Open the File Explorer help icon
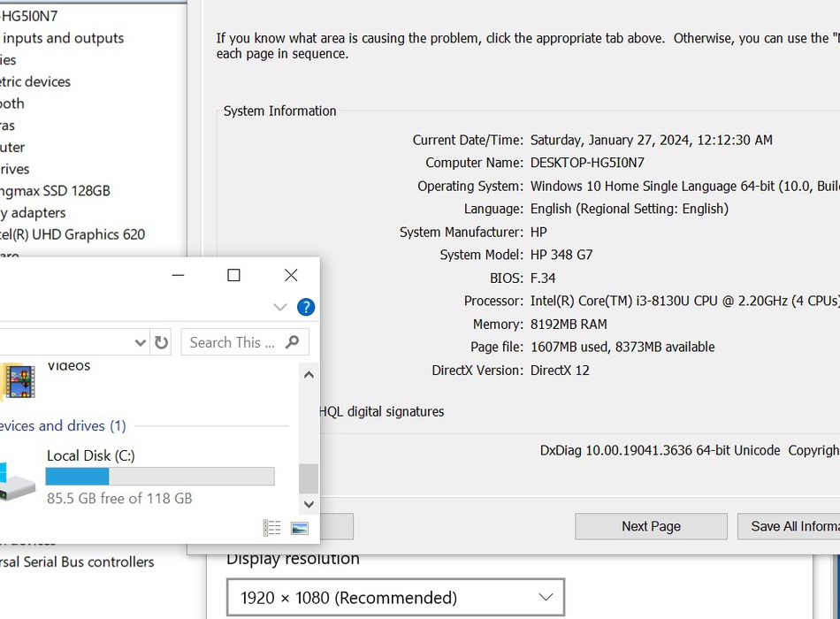The width and height of the screenshot is (840, 619). (x=306, y=307)
